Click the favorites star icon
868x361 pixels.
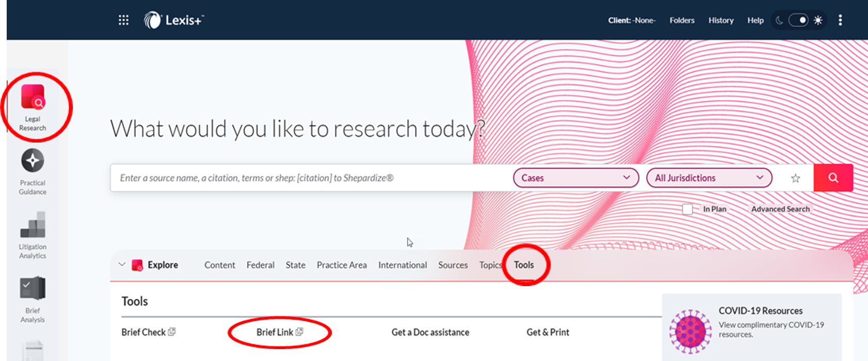coord(795,178)
